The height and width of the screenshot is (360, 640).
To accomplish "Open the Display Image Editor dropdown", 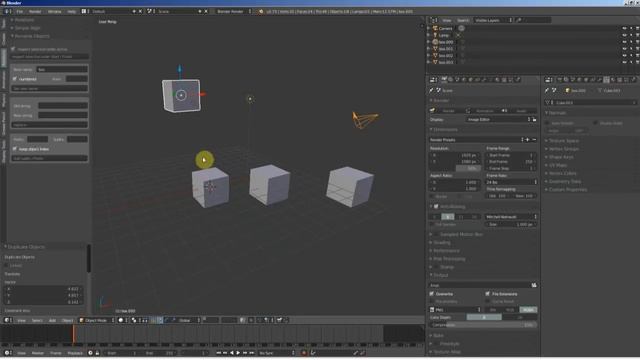I will [498, 120].
